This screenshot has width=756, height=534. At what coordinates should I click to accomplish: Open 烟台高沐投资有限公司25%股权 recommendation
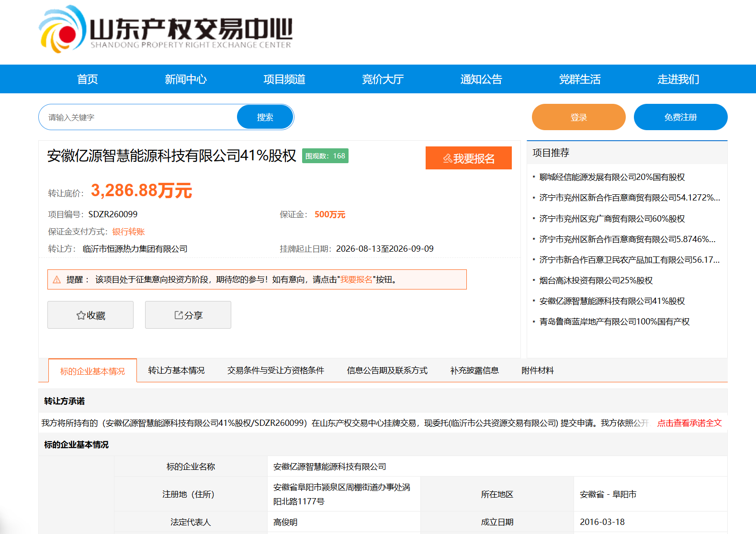pyautogui.click(x=596, y=280)
